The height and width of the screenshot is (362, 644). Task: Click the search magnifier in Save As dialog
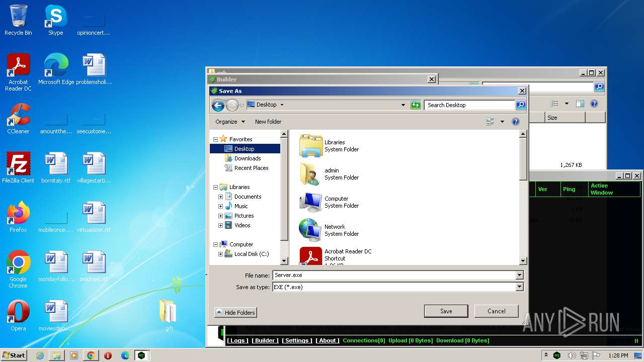(521, 105)
